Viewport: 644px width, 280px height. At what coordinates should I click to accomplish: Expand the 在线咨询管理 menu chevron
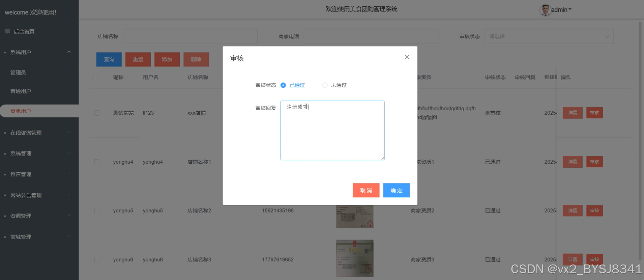(x=69, y=132)
